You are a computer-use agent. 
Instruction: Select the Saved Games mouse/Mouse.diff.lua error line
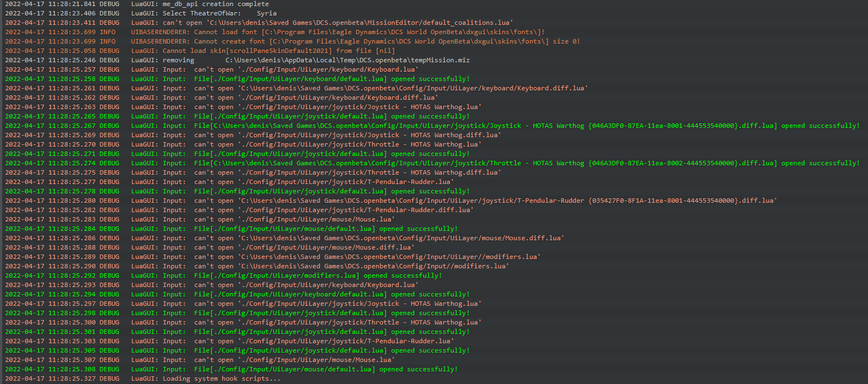coord(285,238)
